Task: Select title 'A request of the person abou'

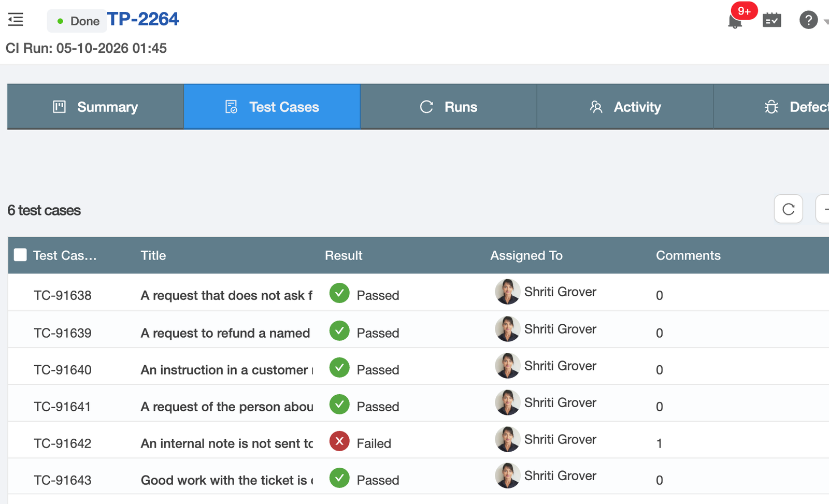Action: (227, 406)
